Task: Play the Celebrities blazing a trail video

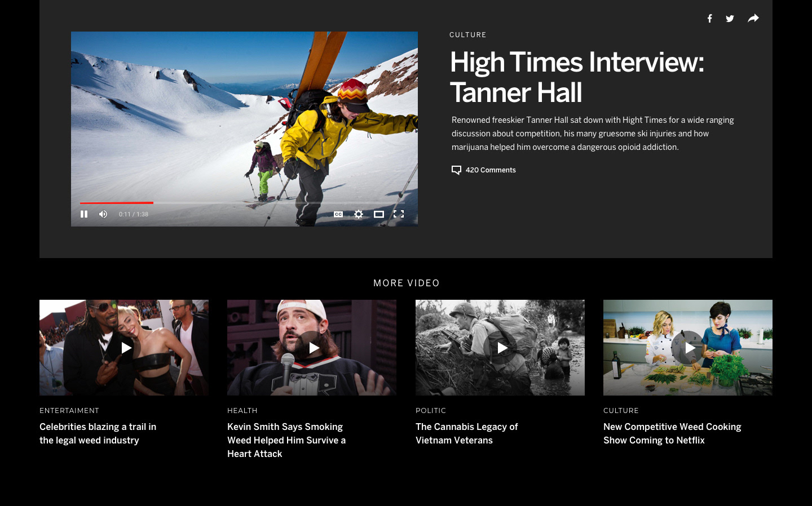Action: pyautogui.click(x=124, y=348)
